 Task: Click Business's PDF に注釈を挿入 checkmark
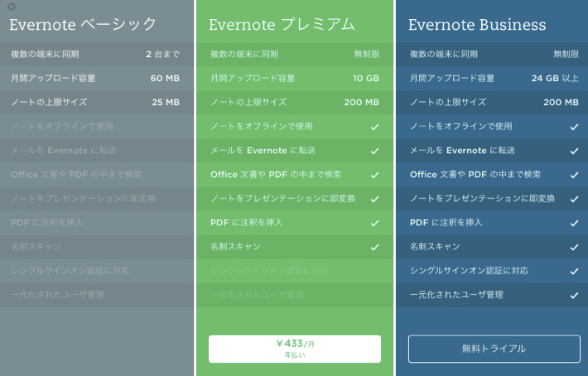pos(574,223)
